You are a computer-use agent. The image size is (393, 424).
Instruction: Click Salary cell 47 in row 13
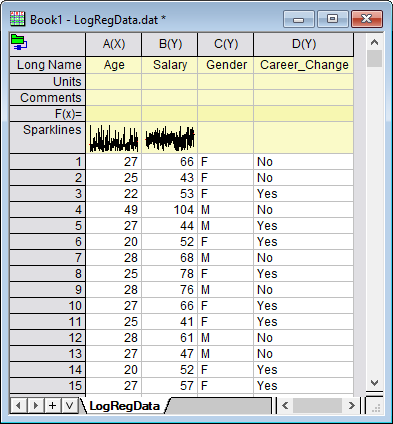(170, 354)
